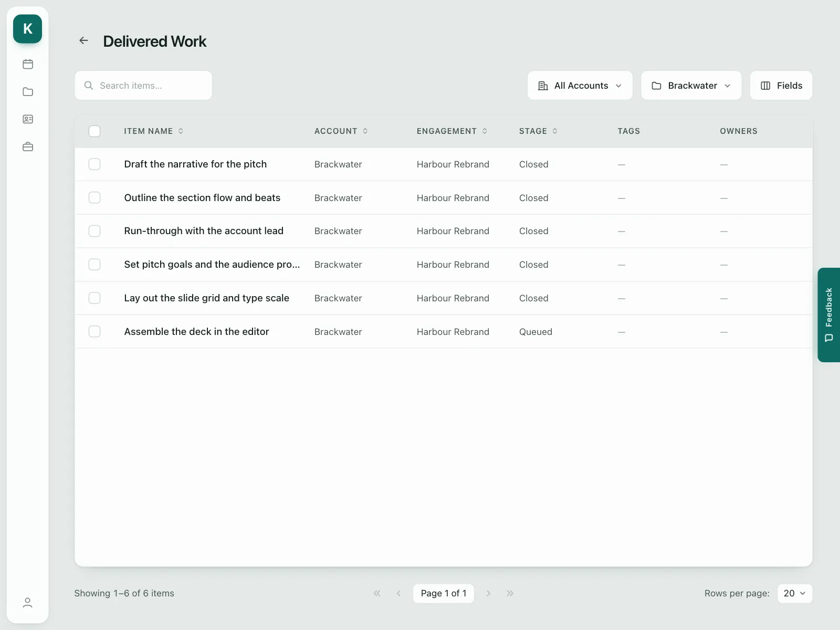The image size is (840, 630).
Task: Click the Tags column header
Action: click(x=628, y=131)
